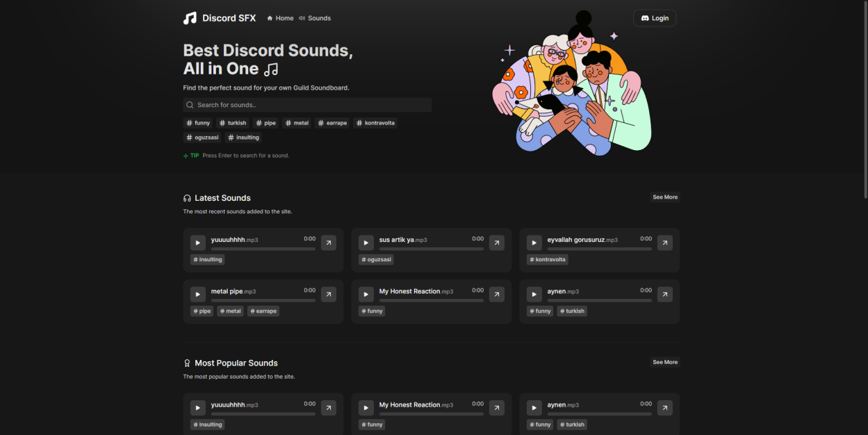Screen dimensions: 868x435
Task: Click the metal pipe.mp3 title text
Action: 234,291
